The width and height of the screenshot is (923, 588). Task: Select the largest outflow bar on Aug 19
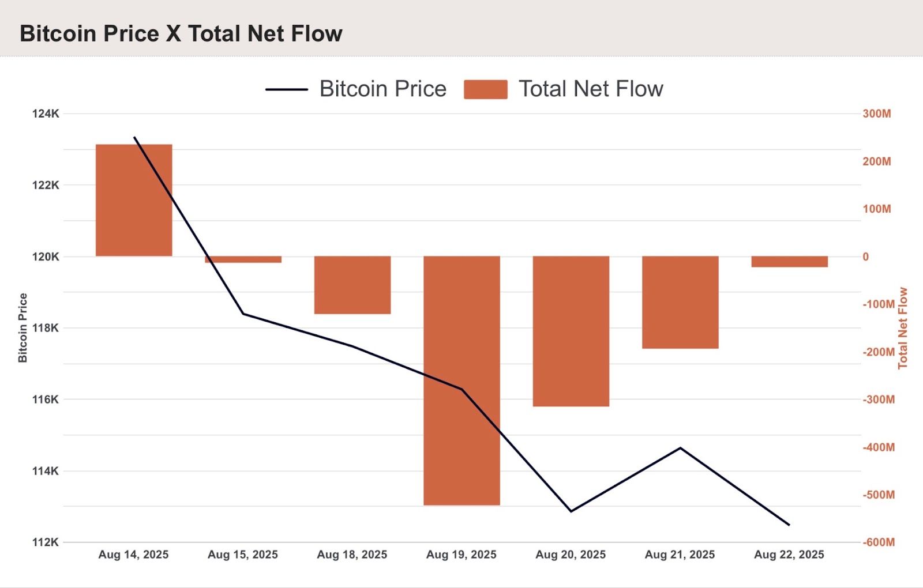[461, 380]
